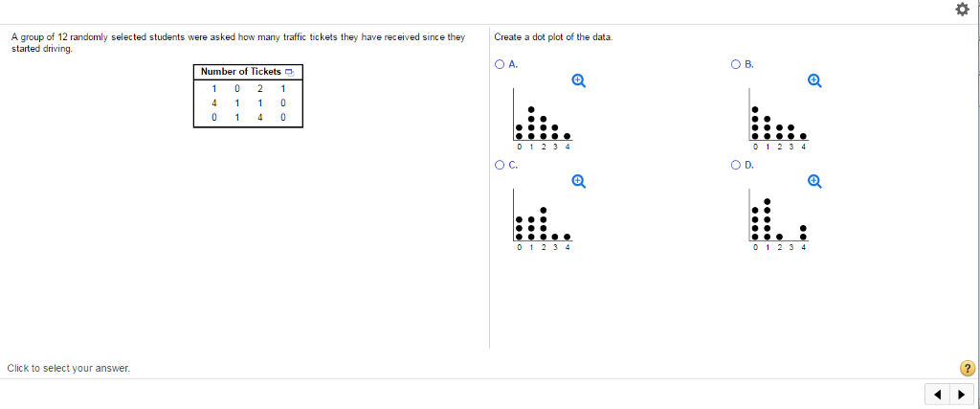The width and height of the screenshot is (980, 409).
Task: Click the dot plot graph for C
Action: (542, 220)
